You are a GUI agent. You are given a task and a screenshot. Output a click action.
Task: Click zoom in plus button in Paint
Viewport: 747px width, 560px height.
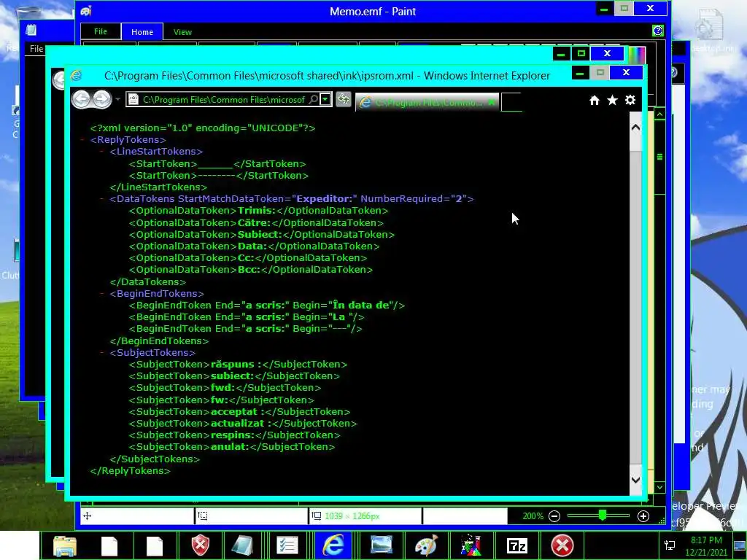[x=643, y=516]
